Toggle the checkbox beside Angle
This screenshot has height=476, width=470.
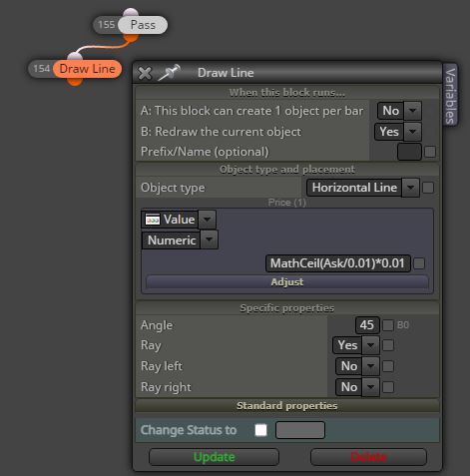coord(388,325)
